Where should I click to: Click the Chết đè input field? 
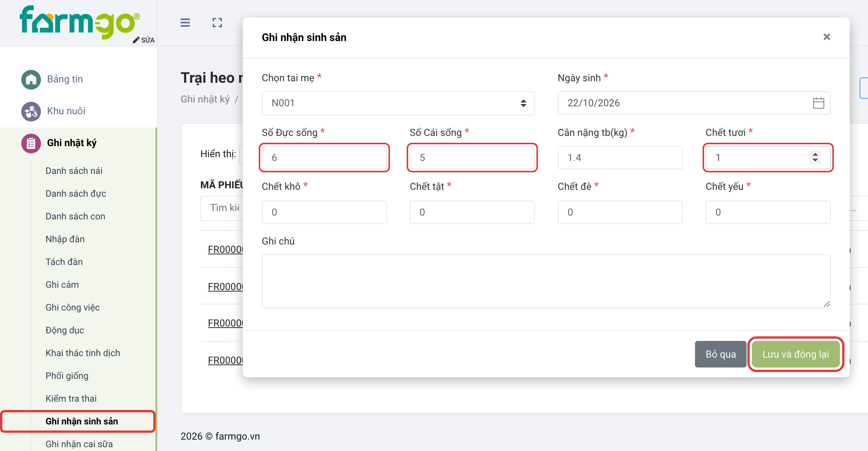pyautogui.click(x=620, y=212)
